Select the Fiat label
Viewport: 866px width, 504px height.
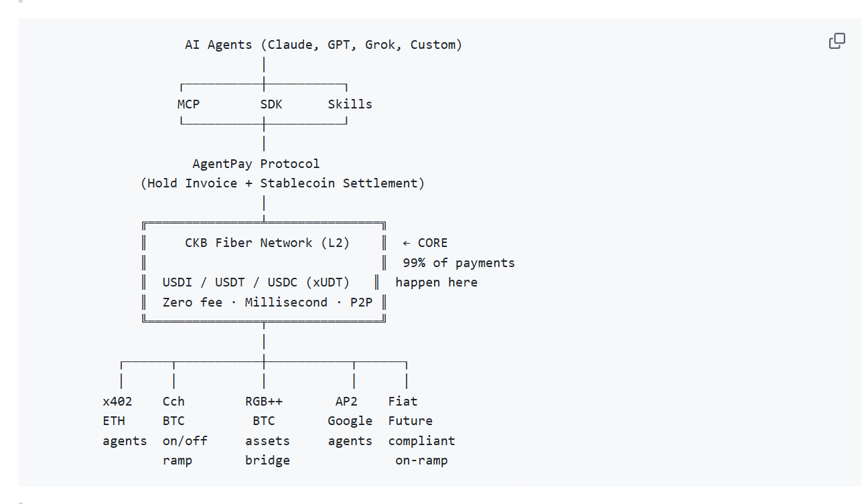coord(403,402)
